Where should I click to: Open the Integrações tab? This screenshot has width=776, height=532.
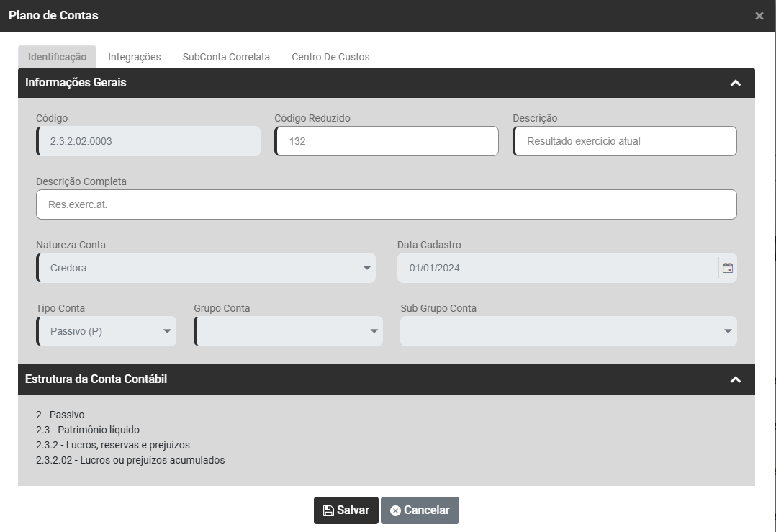(x=135, y=57)
